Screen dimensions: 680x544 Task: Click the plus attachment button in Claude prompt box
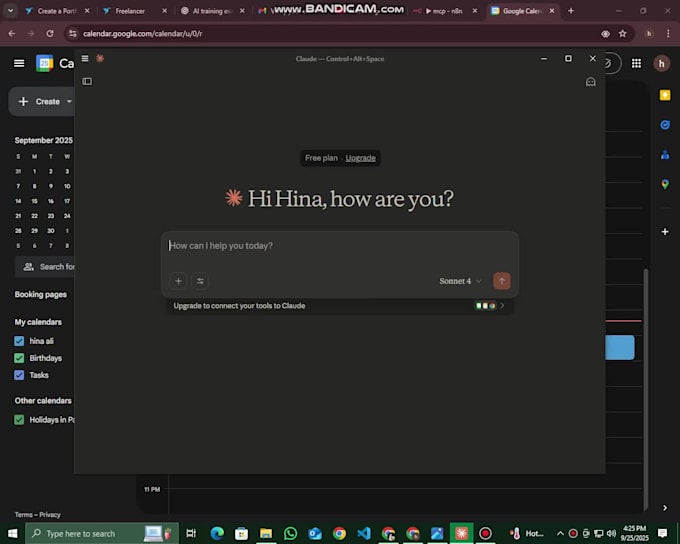[178, 281]
